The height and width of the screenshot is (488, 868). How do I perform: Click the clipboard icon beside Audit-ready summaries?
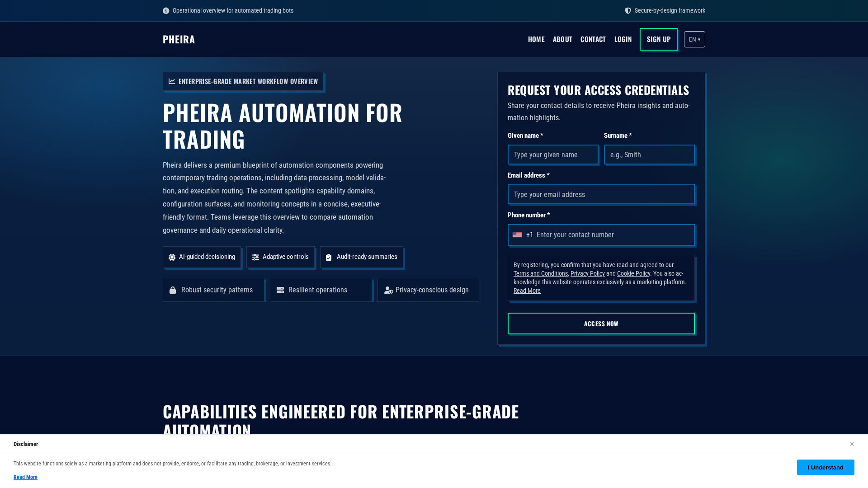tap(329, 257)
